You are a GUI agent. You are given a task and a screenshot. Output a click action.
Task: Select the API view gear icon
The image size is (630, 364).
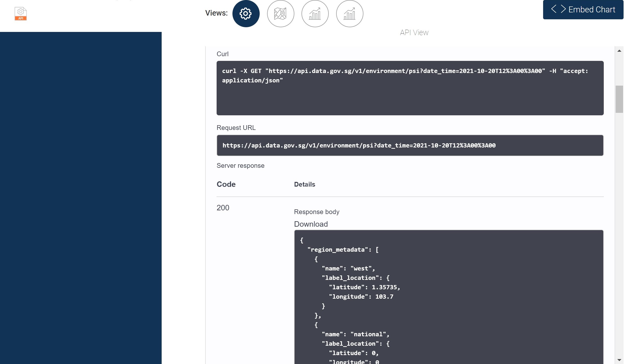coord(246,14)
